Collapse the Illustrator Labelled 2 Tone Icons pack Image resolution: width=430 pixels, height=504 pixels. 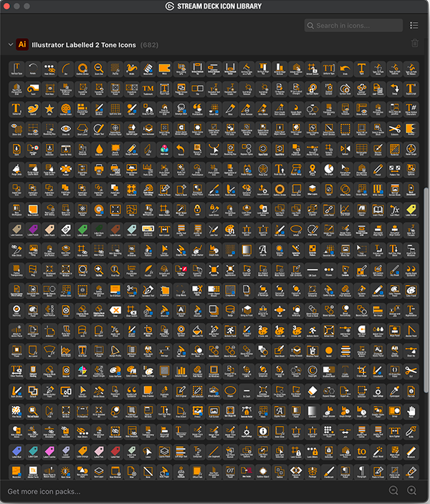coord(11,44)
